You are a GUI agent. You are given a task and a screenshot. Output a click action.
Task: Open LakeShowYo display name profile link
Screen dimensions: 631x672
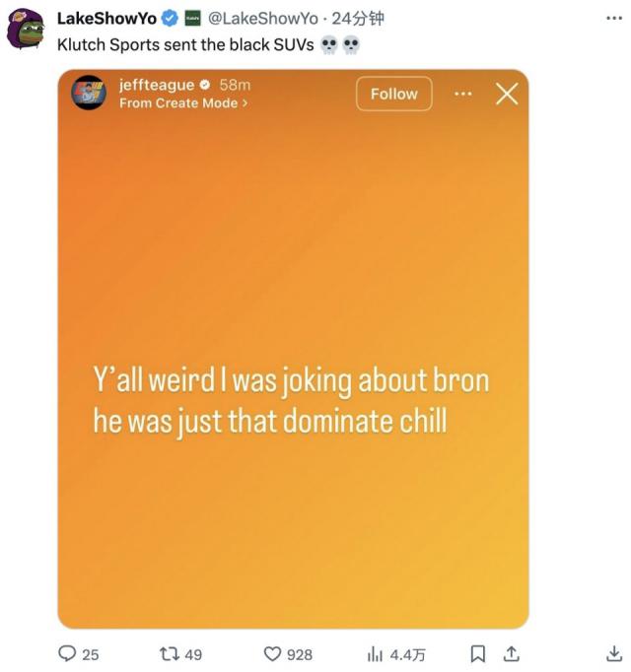click(x=106, y=18)
